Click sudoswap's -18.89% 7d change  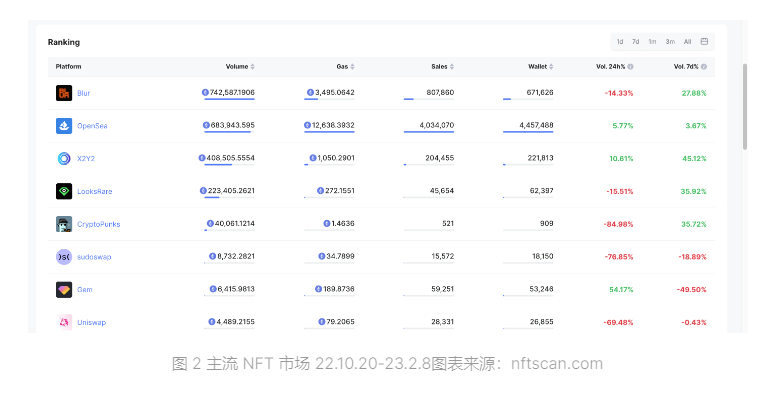(693, 257)
